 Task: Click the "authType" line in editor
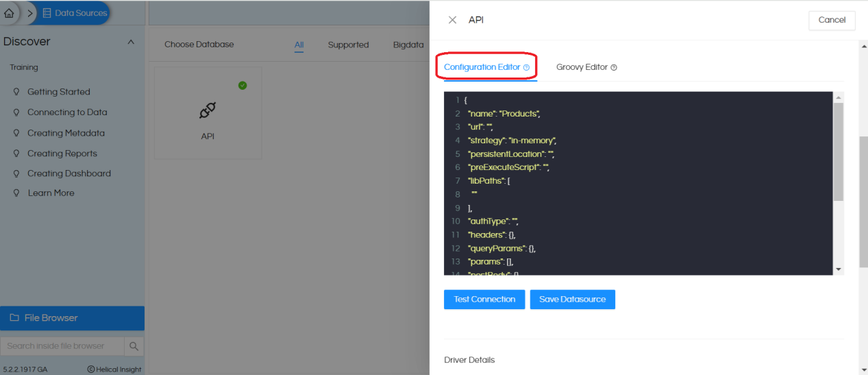493,221
